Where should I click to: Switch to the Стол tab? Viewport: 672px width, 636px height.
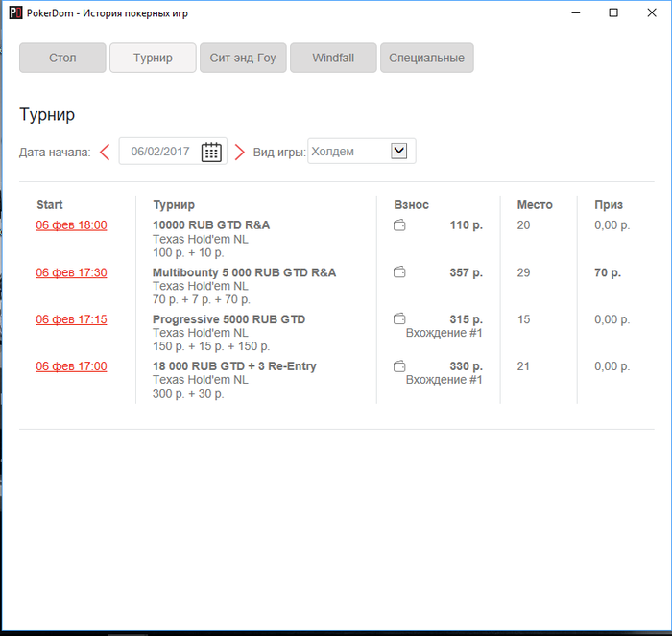(x=62, y=58)
